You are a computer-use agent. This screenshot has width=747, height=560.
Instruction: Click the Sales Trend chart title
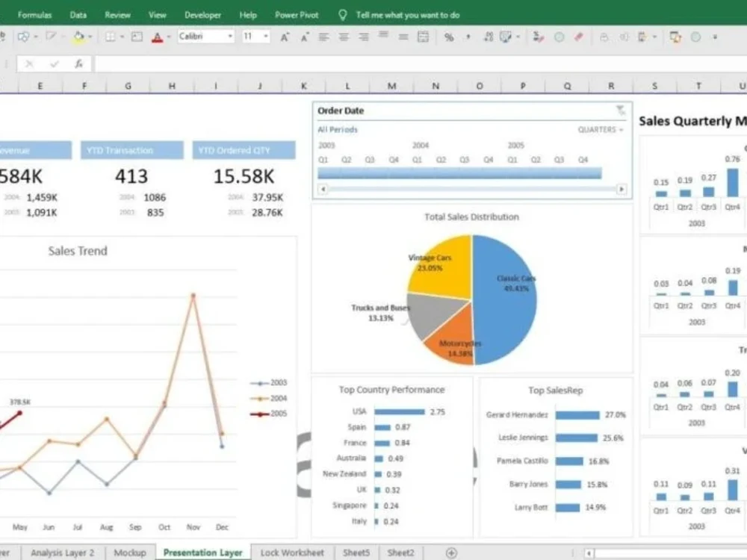click(x=78, y=251)
